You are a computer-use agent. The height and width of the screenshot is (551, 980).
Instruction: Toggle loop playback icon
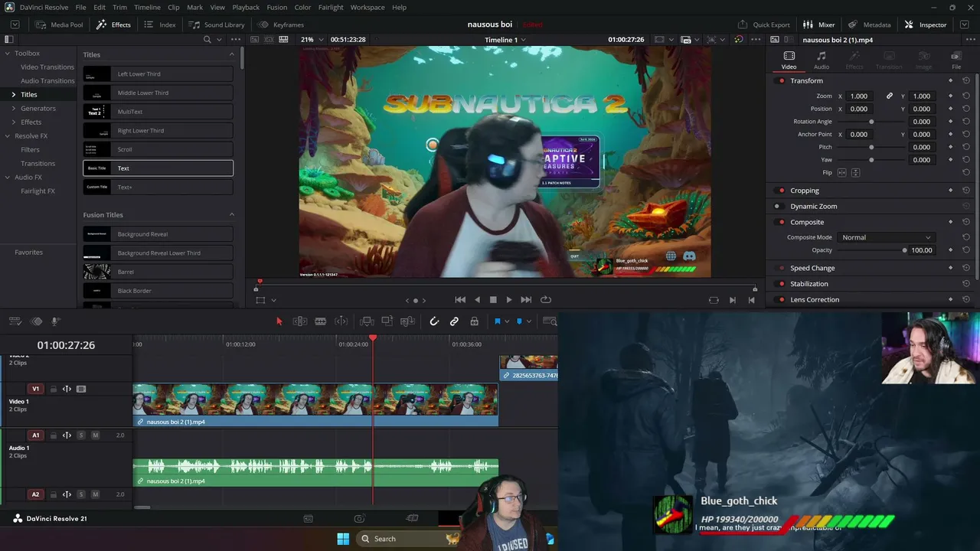pyautogui.click(x=546, y=300)
